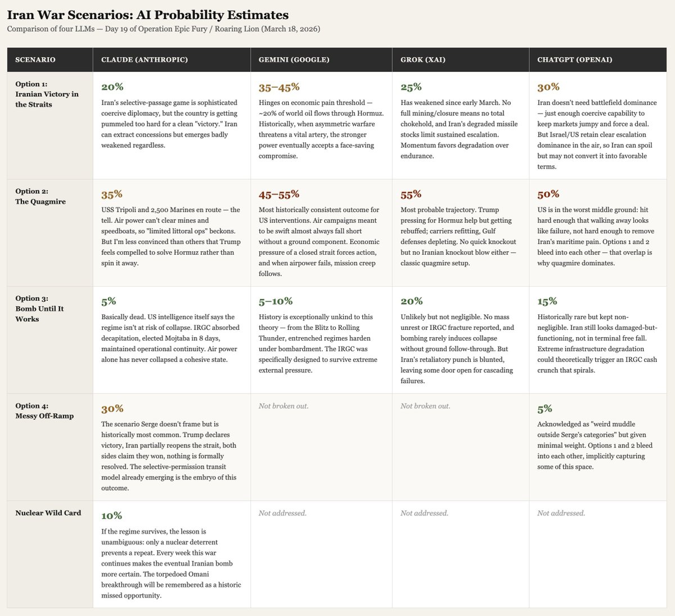This screenshot has width=675, height=616.
Task: Click Gemini's 'Not broken out.' cell
Action: (283, 406)
